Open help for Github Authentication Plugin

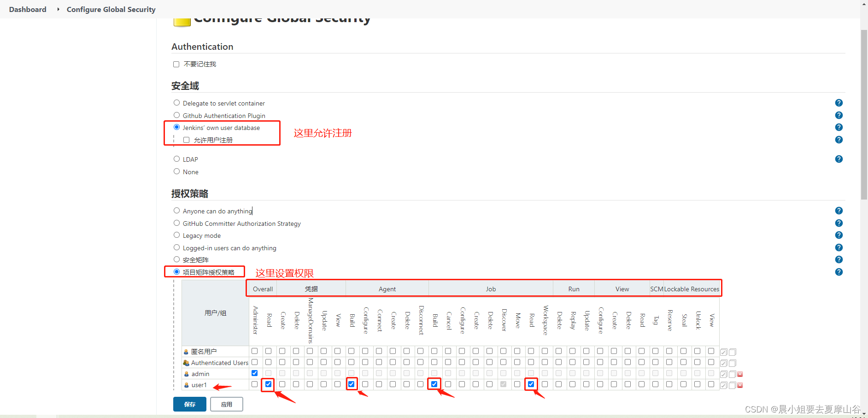coord(839,115)
